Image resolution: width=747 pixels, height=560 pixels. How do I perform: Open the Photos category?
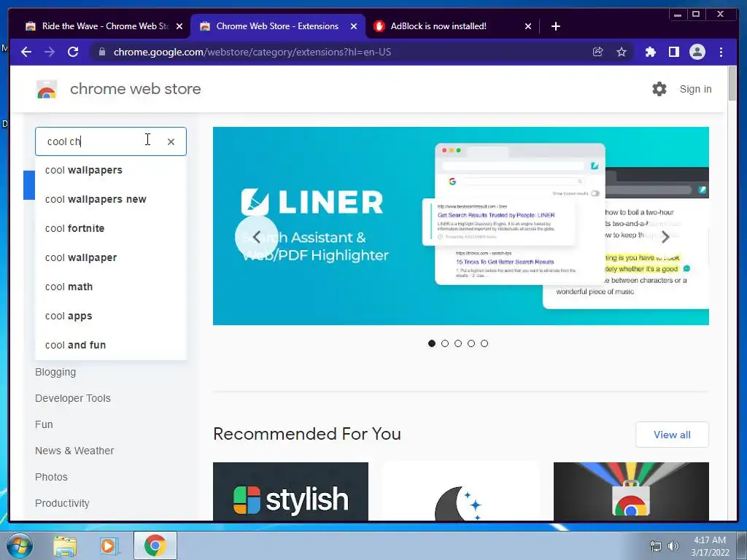(52, 477)
